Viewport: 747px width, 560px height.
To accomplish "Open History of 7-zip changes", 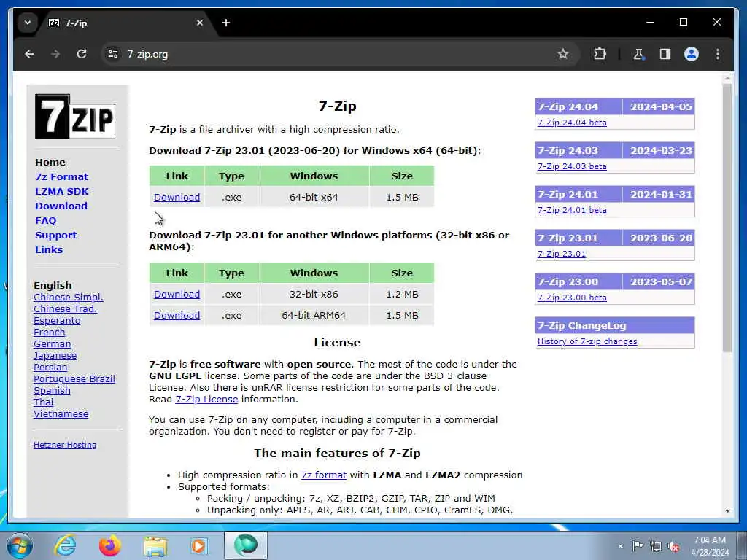I will [x=587, y=341].
